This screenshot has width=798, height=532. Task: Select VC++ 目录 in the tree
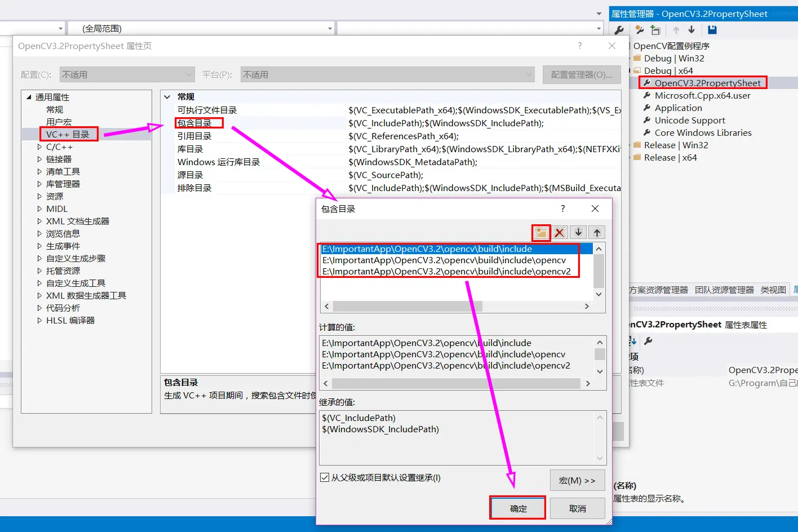point(68,134)
